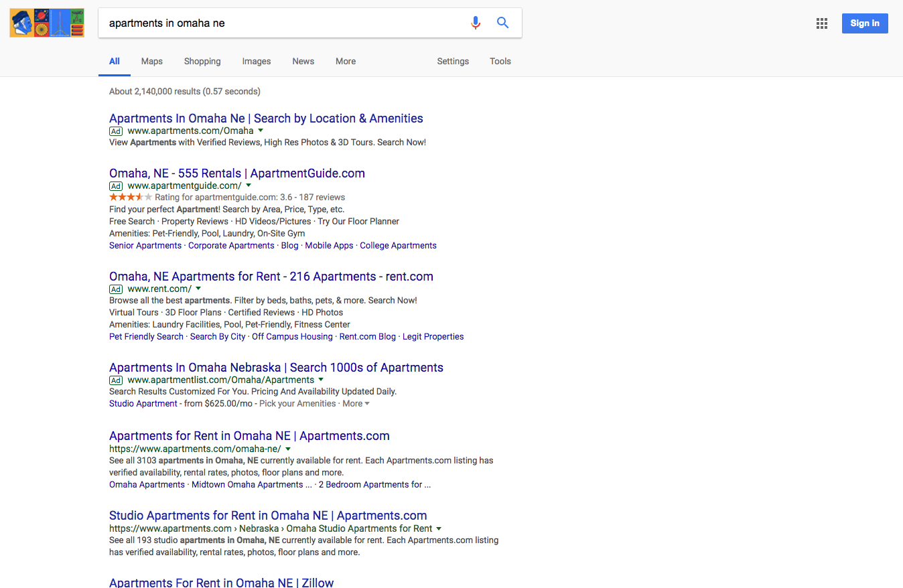Click Legit Properties sitelink
The width and height of the screenshot is (903, 588).
[x=433, y=337]
